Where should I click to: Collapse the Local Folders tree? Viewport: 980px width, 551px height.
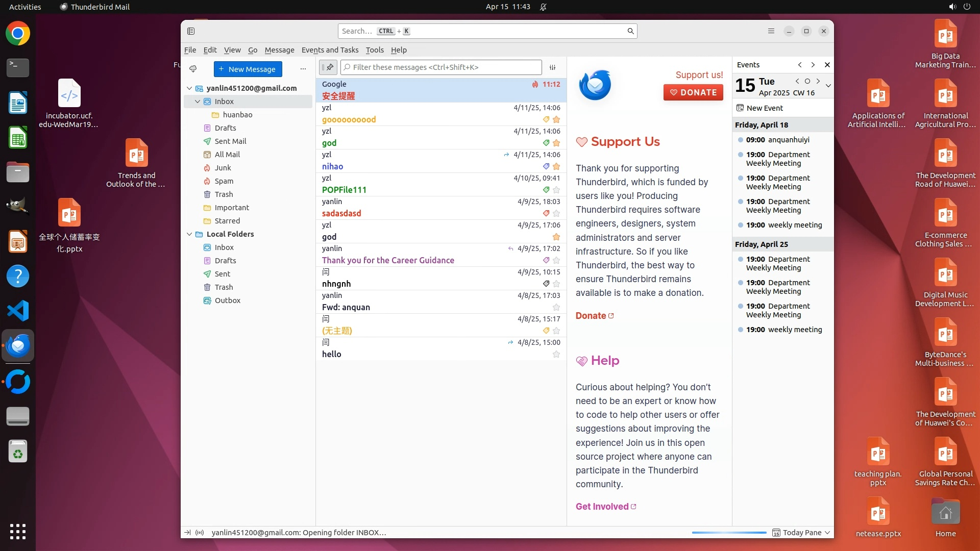point(189,234)
